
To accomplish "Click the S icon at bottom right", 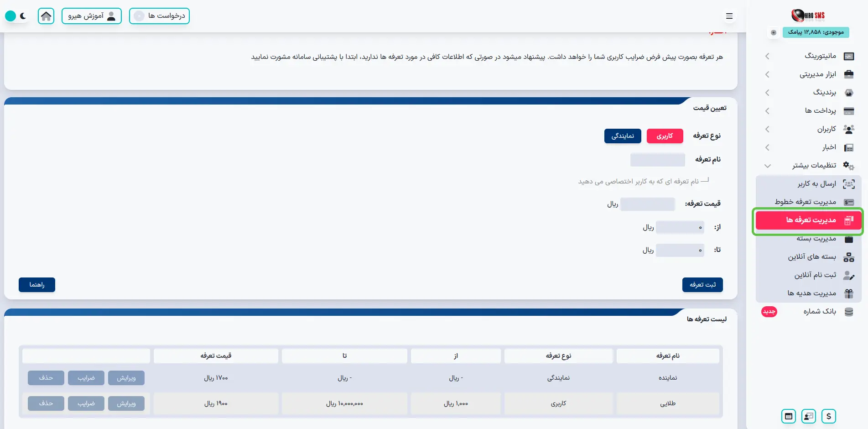I will coord(828,416).
